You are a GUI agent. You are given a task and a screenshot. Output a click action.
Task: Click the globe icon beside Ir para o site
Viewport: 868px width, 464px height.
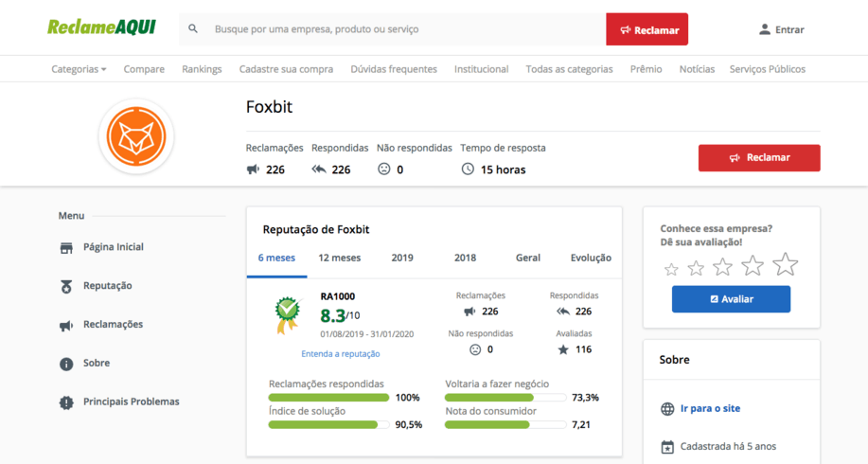tap(667, 409)
